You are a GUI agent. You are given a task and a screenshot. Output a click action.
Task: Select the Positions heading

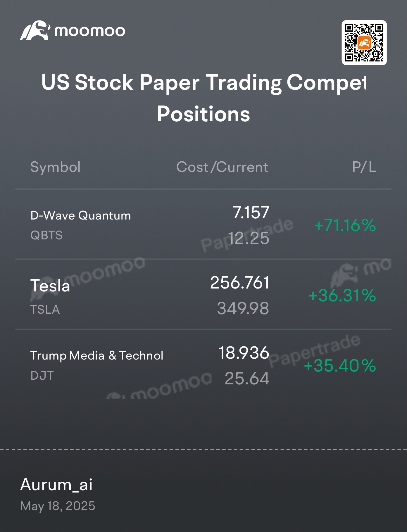[x=203, y=114]
